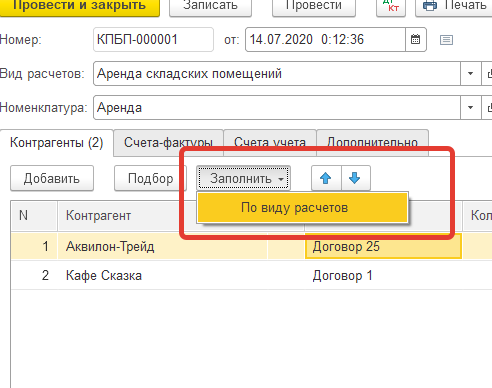Select Кафе Сказка cell

(162, 276)
